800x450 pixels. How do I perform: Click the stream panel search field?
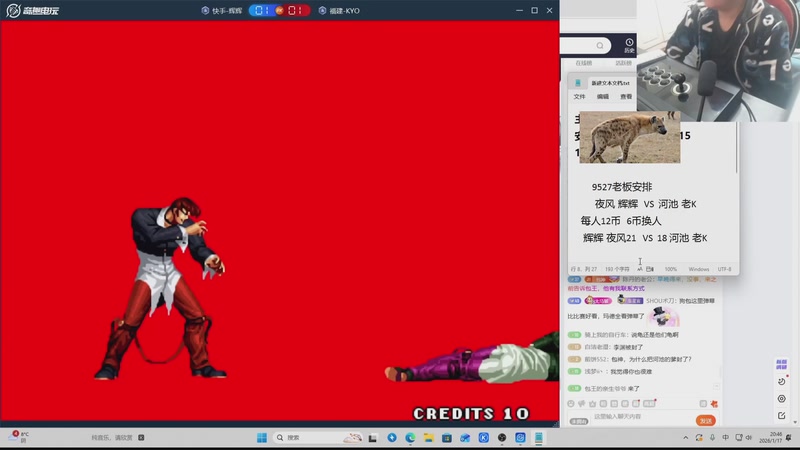point(585,46)
